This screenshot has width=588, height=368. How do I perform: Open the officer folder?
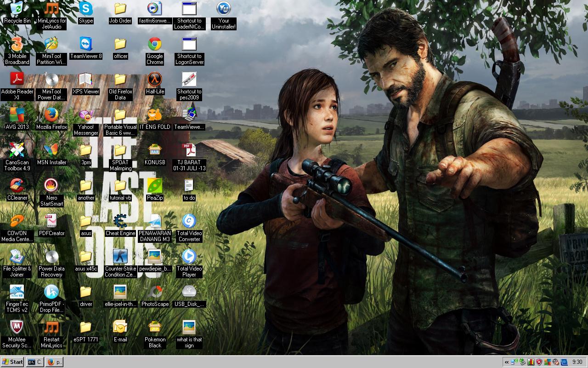pyautogui.click(x=120, y=44)
